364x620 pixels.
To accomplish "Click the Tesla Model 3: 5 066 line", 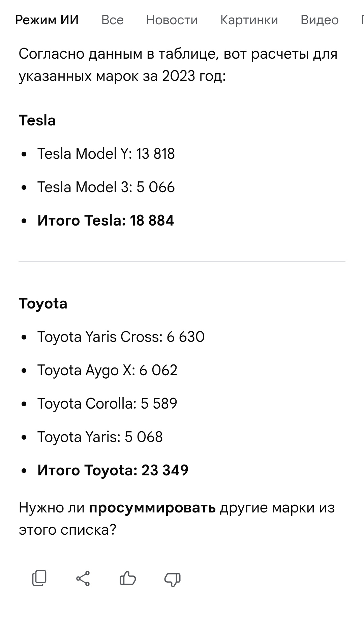I will click(x=106, y=187).
